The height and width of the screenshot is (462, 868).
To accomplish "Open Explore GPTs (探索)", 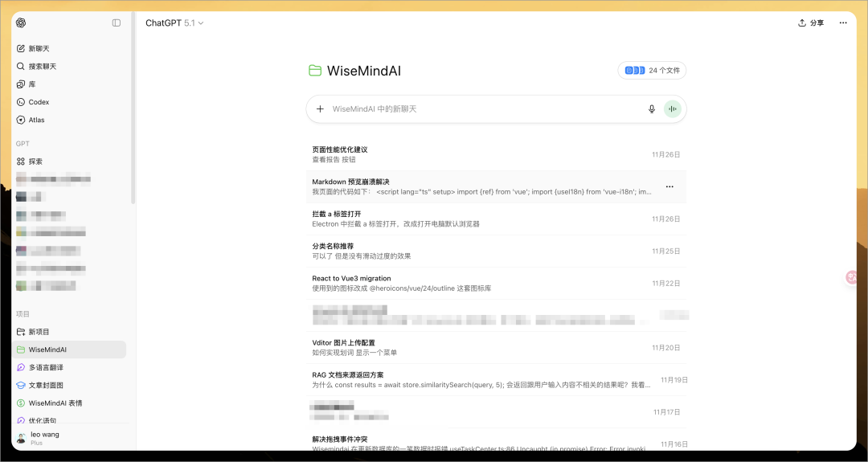I will 70,161.
